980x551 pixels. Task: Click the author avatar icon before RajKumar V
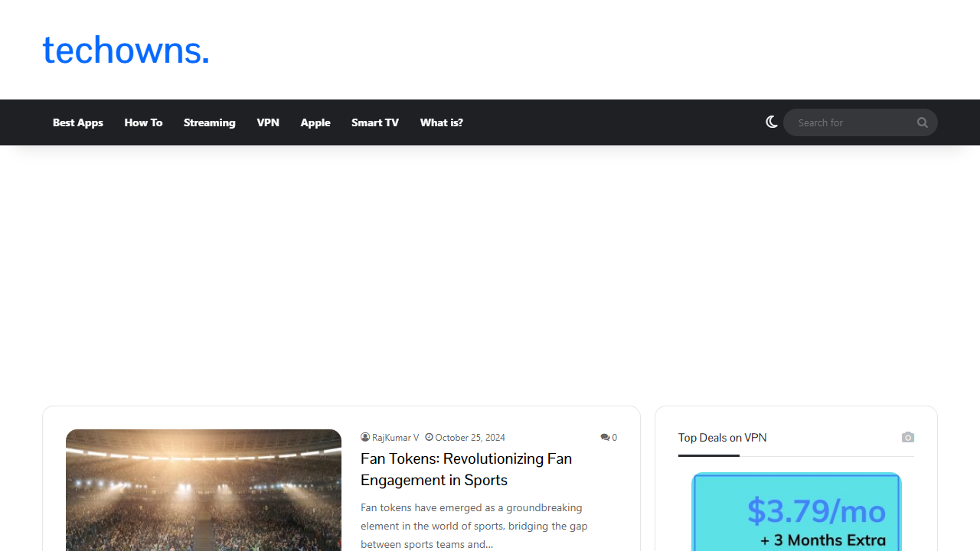coord(365,437)
